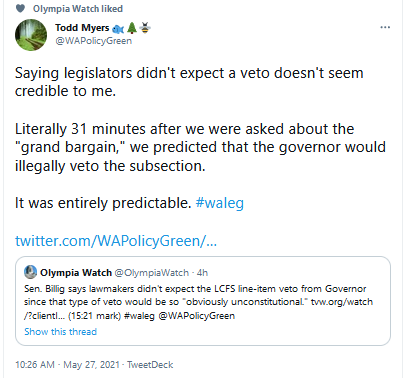Follow the twitter.com/WAPolicyGreen link
403x378 pixels.
click(116, 241)
